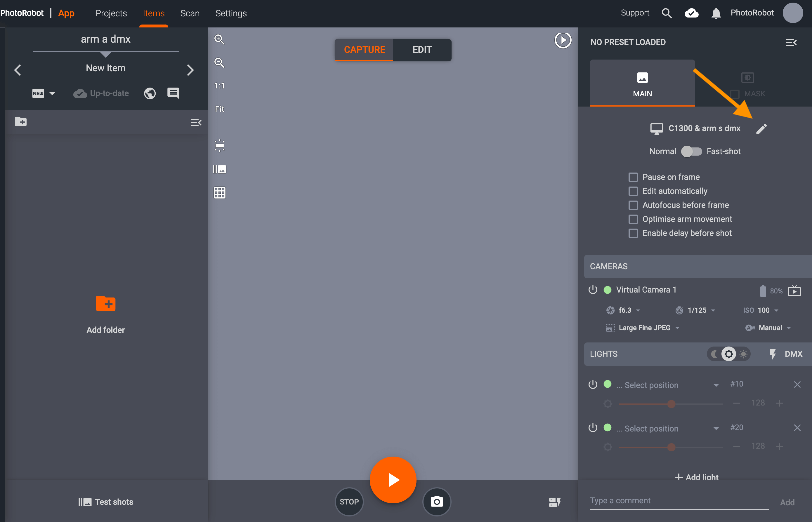Screen dimensions: 812x522
Task: Click the zoom in magnifier icon
Action: tap(219, 40)
